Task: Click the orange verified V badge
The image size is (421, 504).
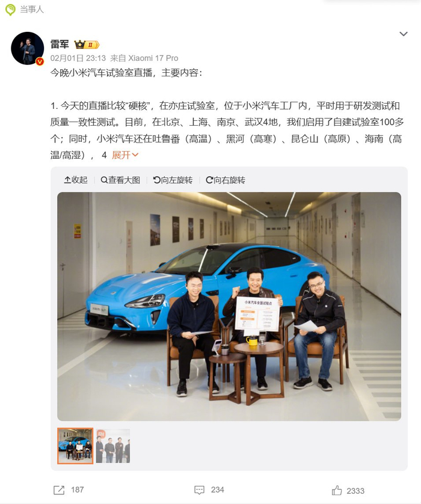Action: pyautogui.click(x=40, y=61)
